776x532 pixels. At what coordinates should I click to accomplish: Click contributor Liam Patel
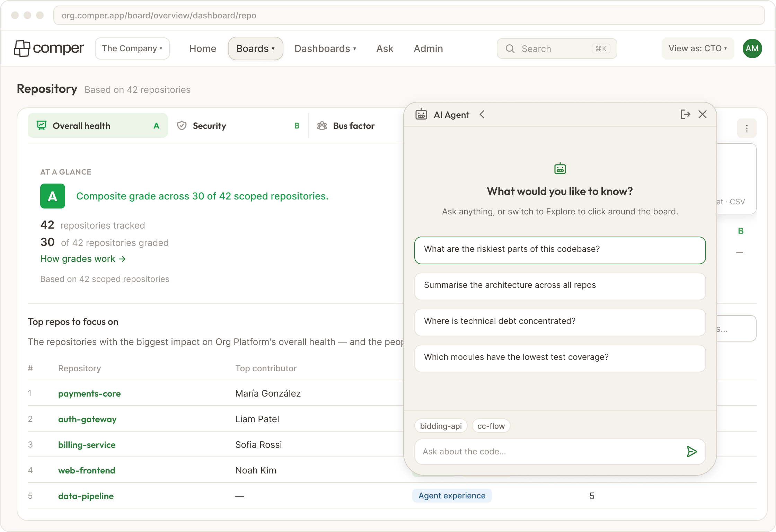257,419
